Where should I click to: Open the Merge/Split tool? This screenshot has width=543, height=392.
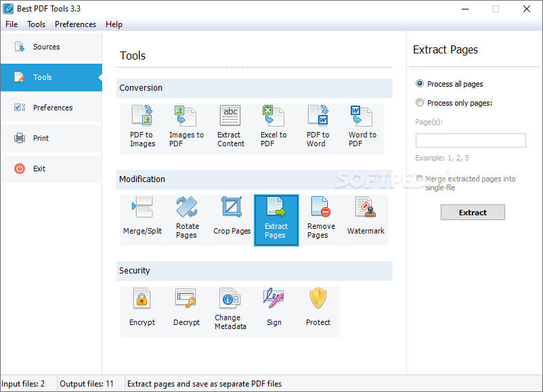tap(142, 220)
